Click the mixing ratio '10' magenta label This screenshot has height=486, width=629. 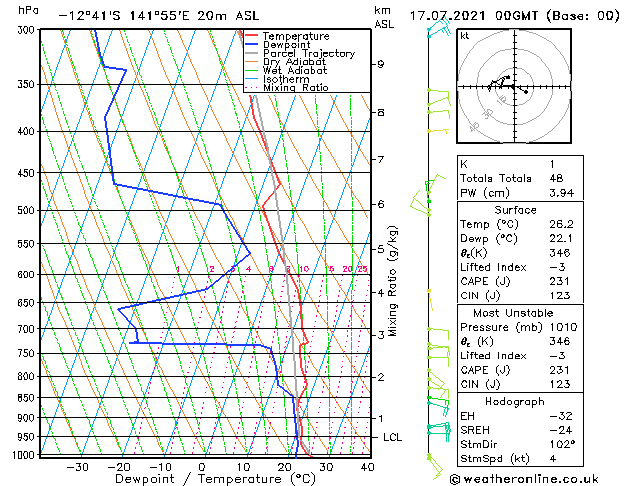click(x=304, y=269)
